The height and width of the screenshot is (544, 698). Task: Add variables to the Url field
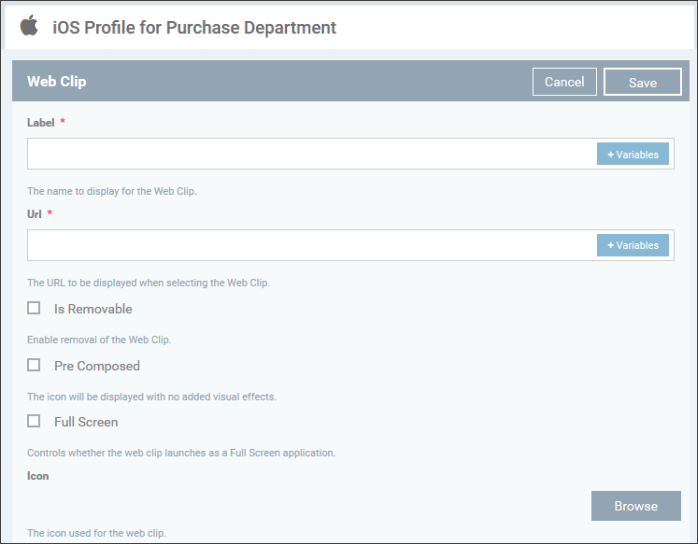(633, 245)
